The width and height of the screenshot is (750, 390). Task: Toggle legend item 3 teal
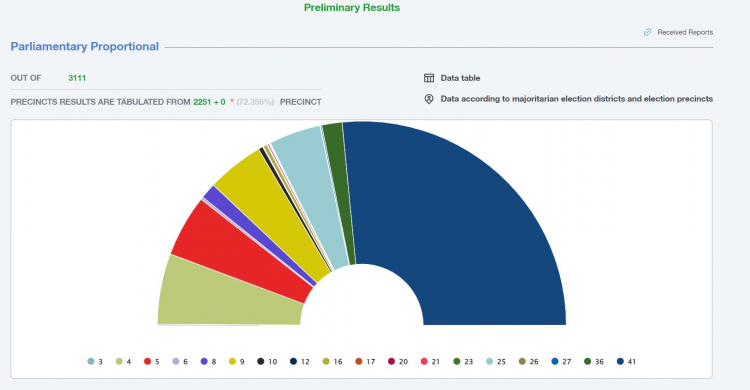[x=95, y=362]
